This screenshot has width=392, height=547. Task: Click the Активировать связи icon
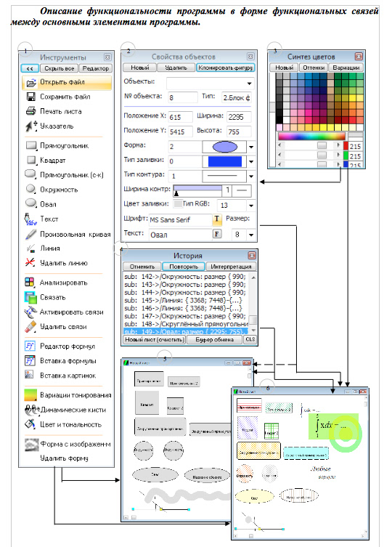pyautogui.click(x=30, y=312)
